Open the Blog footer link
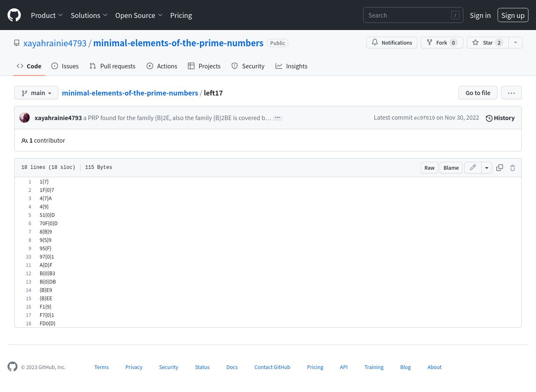 [x=405, y=367]
